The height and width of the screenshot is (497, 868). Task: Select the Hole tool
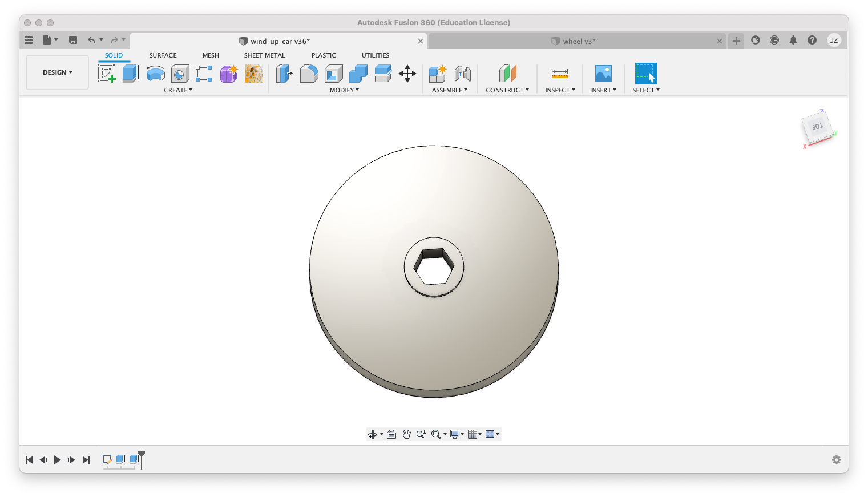point(180,74)
